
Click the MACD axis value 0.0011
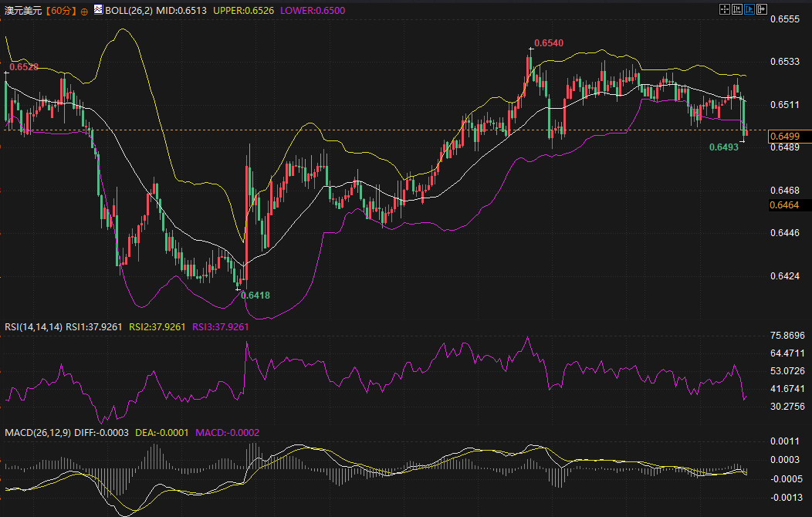pos(785,441)
